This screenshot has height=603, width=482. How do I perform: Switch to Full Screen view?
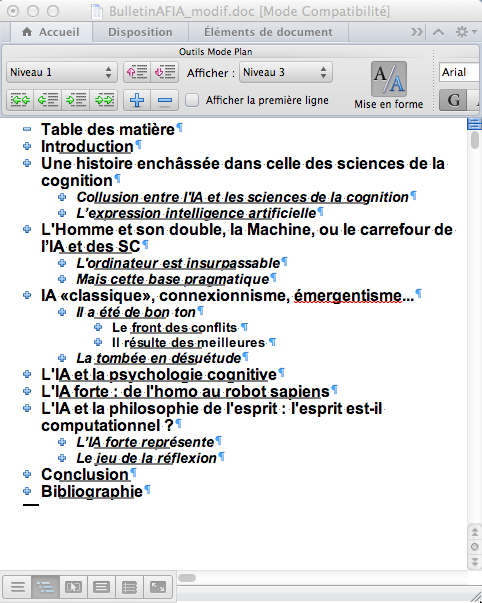(x=158, y=587)
